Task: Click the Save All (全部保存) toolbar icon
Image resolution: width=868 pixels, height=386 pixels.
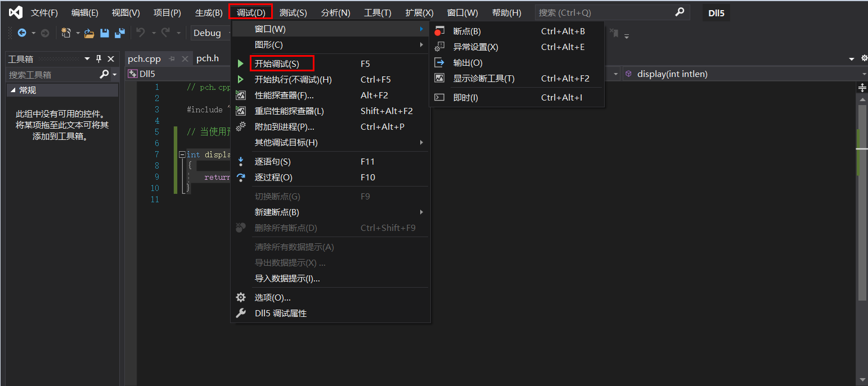Action: click(x=119, y=33)
